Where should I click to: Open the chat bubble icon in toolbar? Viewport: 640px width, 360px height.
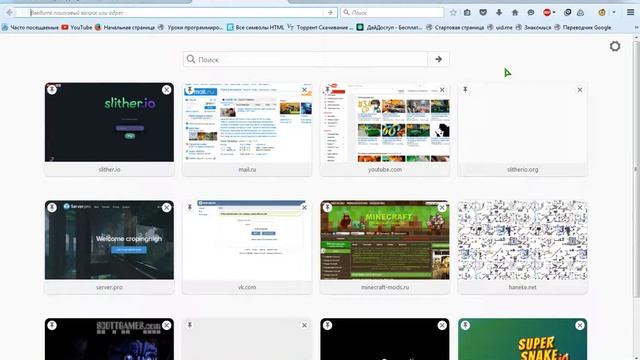click(531, 13)
